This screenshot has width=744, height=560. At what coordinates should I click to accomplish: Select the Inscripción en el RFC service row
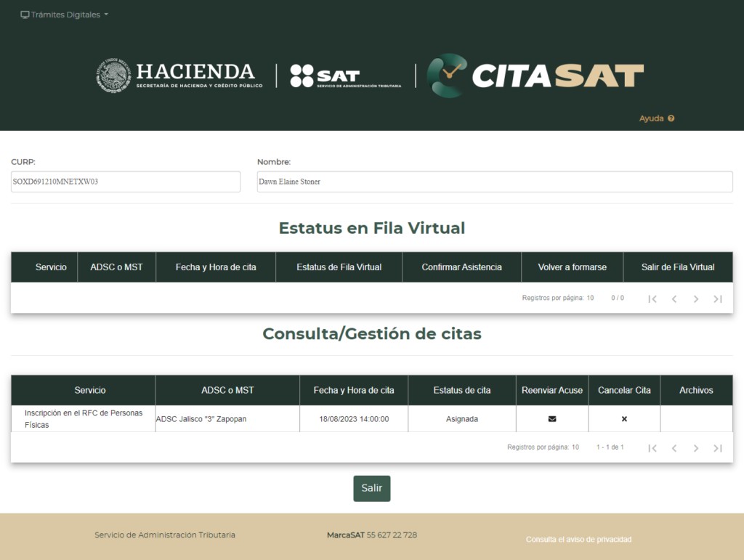(83, 419)
